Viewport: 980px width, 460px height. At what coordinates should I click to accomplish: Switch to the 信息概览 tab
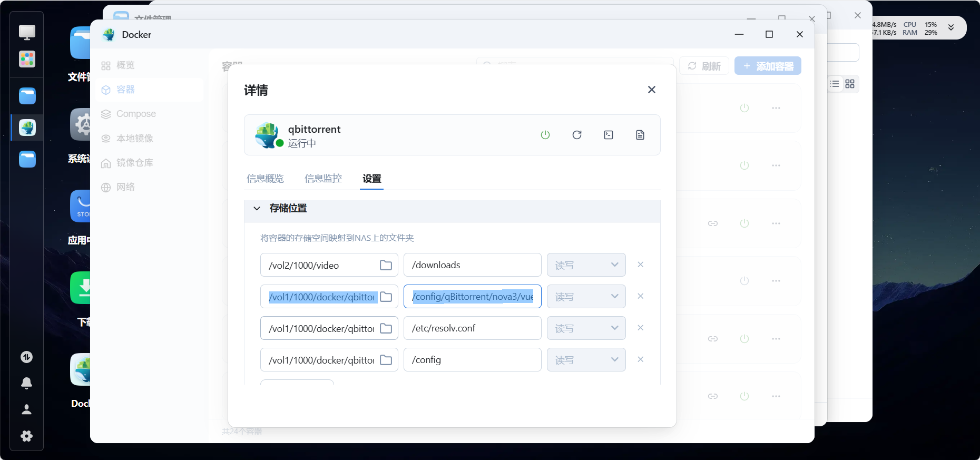pyautogui.click(x=265, y=179)
